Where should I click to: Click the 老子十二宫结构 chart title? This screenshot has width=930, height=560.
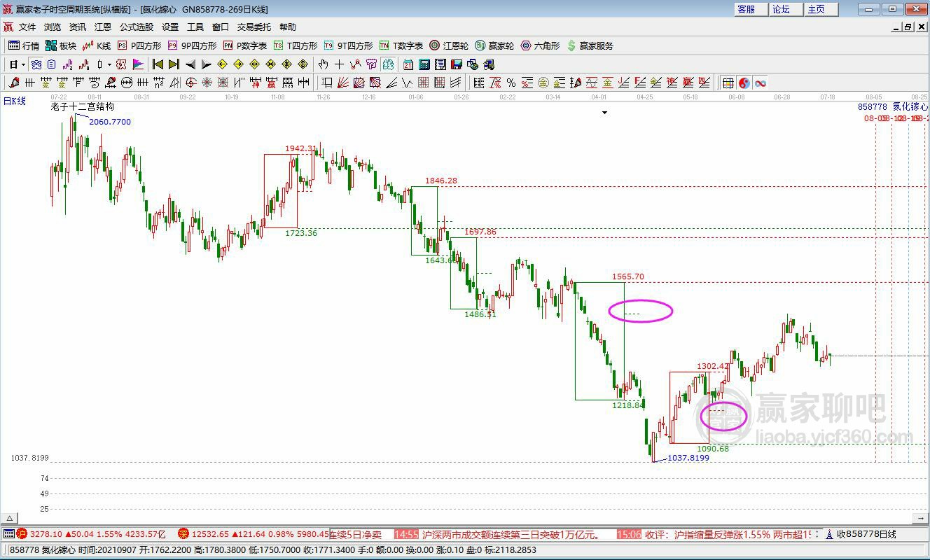tap(83, 107)
